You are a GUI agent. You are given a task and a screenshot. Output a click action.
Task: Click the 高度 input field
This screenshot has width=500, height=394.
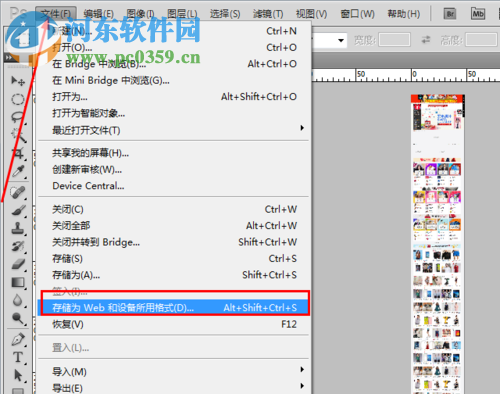[481, 40]
